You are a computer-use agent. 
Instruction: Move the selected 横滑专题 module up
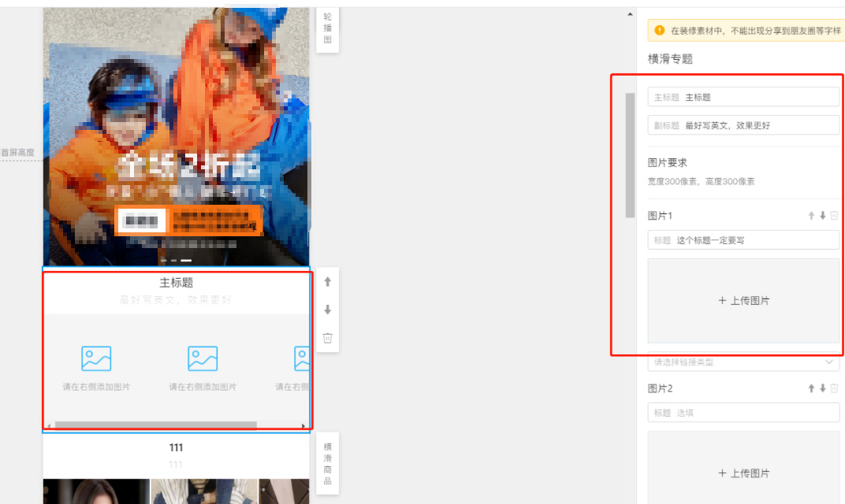click(x=327, y=281)
